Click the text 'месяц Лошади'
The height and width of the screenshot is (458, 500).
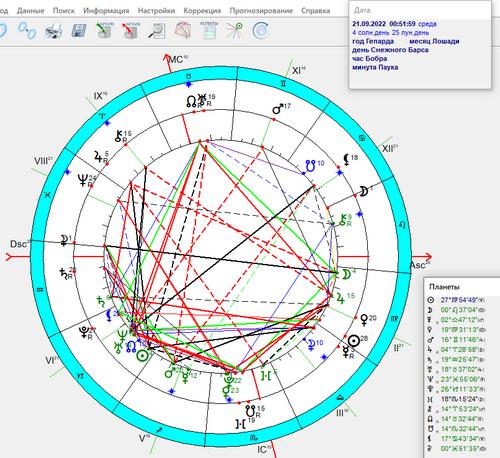tap(434, 41)
